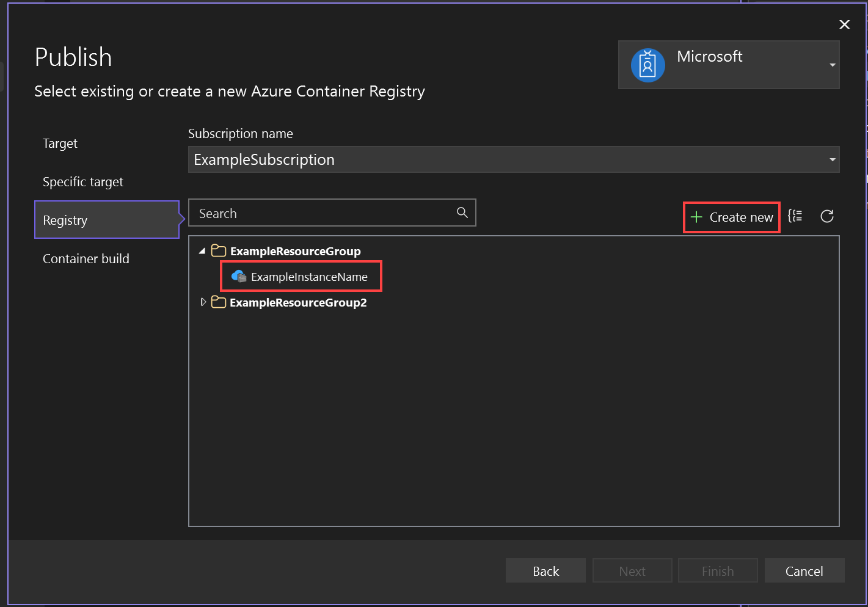Open the Specific target step

(x=82, y=181)
